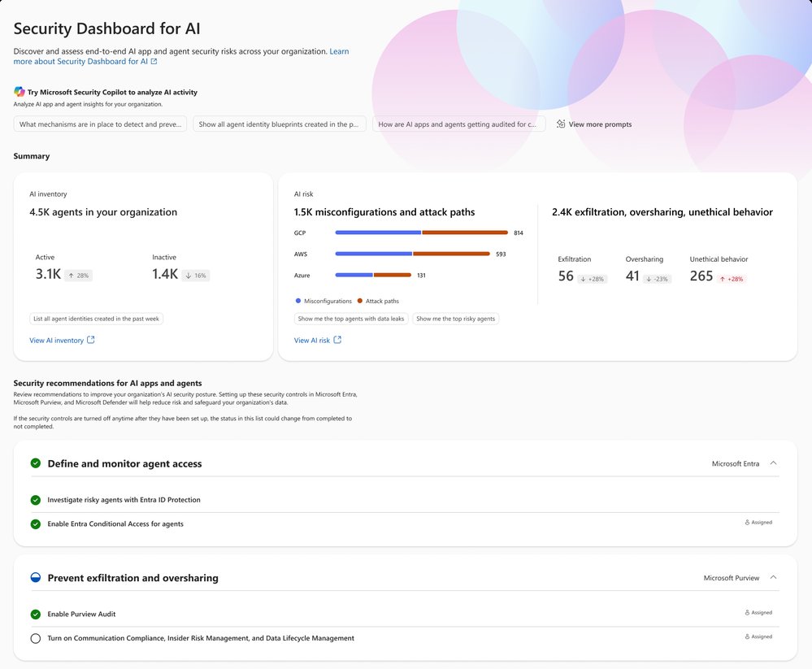Click green check icon next to Investigate risky agents

pyautogui.click(x=35, y=500)
